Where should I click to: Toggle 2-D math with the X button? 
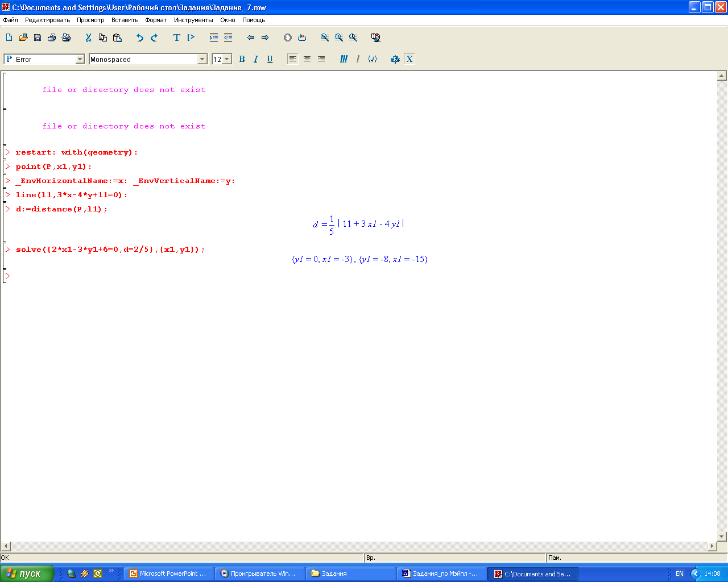point(409,59)
